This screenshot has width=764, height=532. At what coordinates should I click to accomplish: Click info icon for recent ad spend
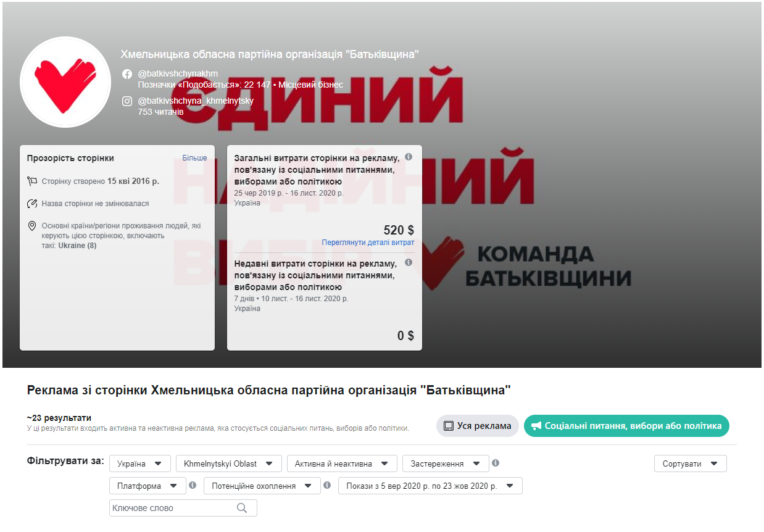[409, 263]
